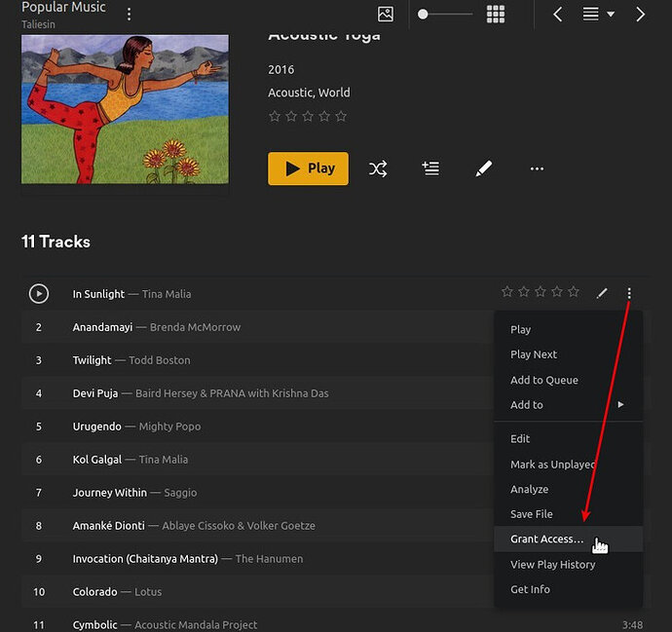The image size is (672, 632).
Task: Open artist Brenda McMorrow
Action: pos(195,327)
